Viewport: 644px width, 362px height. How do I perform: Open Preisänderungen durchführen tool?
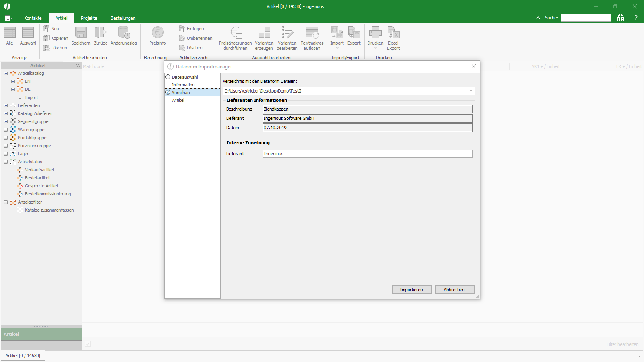pos(235,33)
